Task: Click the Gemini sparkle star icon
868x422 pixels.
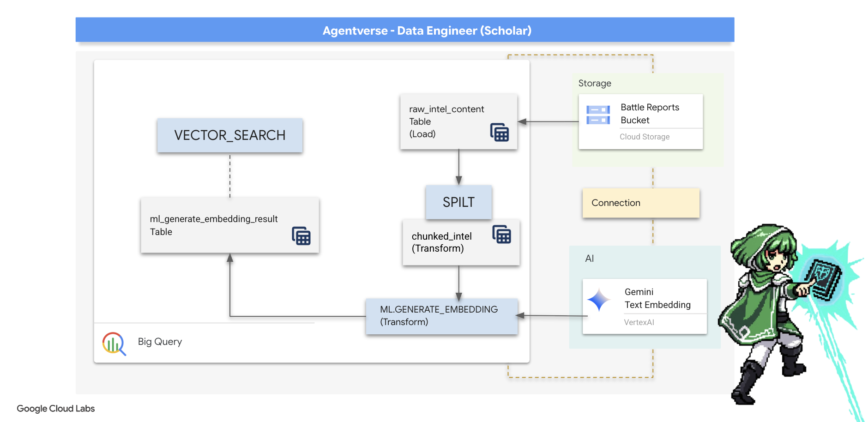Action: tap(599, 300)
